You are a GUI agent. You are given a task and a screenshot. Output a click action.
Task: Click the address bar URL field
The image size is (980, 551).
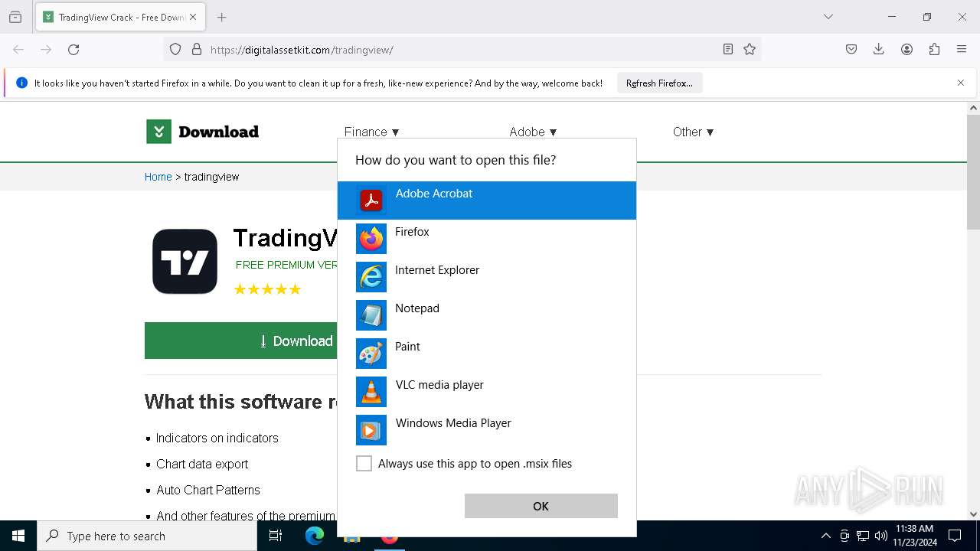point(463,50)
